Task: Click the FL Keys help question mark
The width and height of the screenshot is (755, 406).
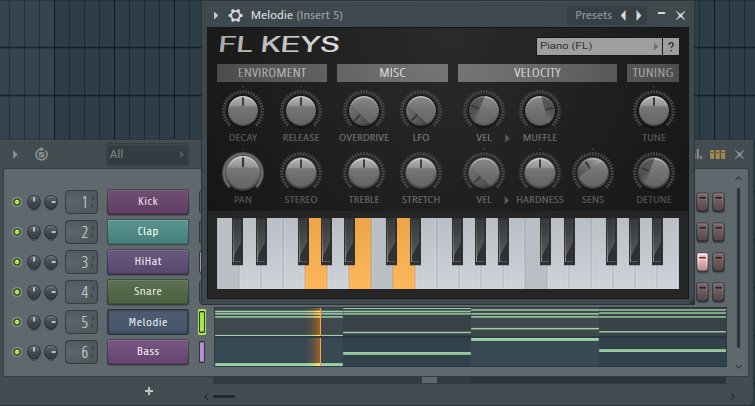Action: coord(671,46)
